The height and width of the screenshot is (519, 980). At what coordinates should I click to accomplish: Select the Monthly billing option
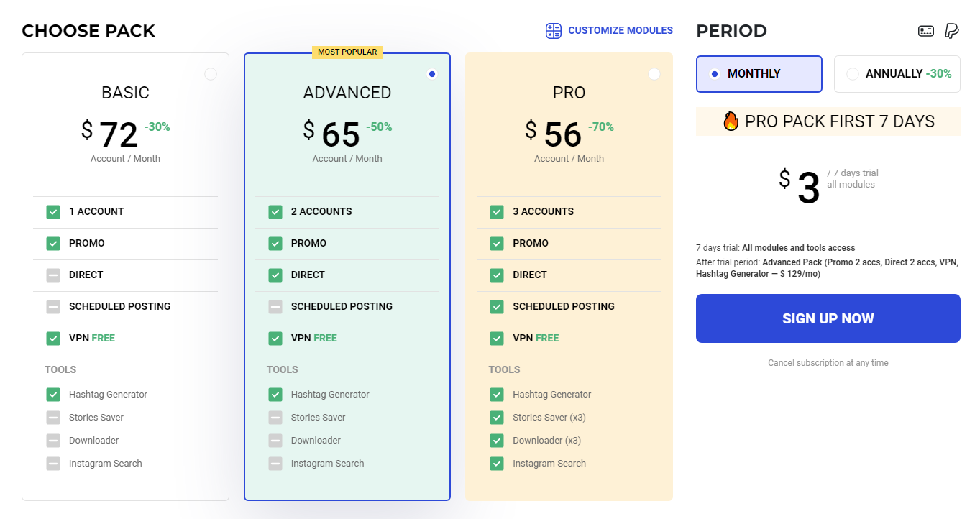tap(759, 73)
